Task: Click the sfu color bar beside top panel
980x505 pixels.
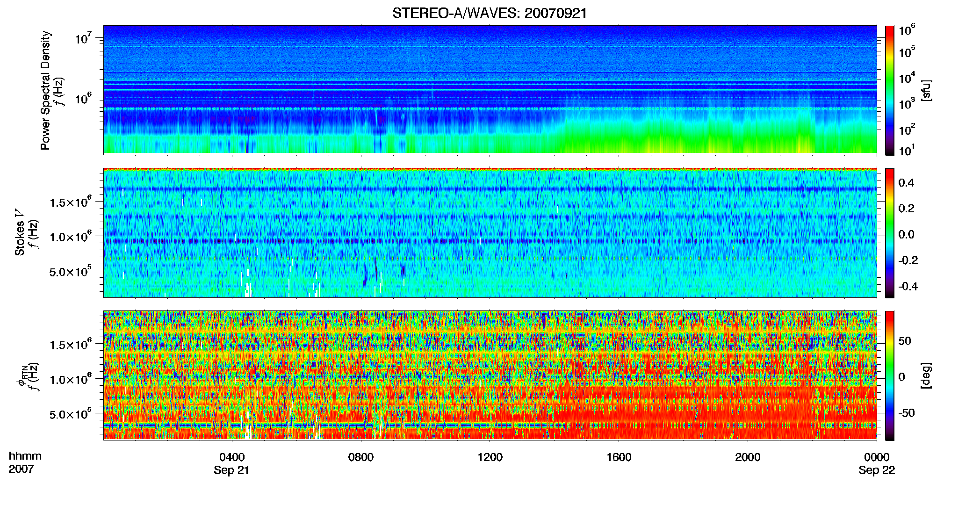Action: point(890,90)
